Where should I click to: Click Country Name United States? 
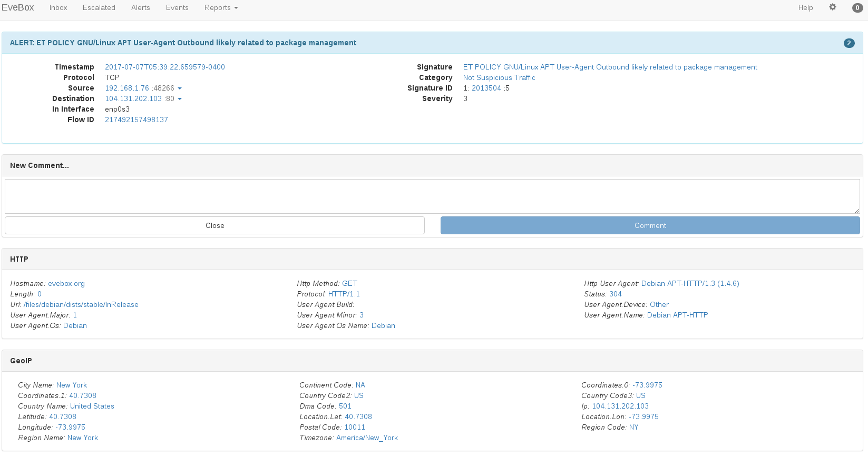pyautogui.click(x=92, y=406)
